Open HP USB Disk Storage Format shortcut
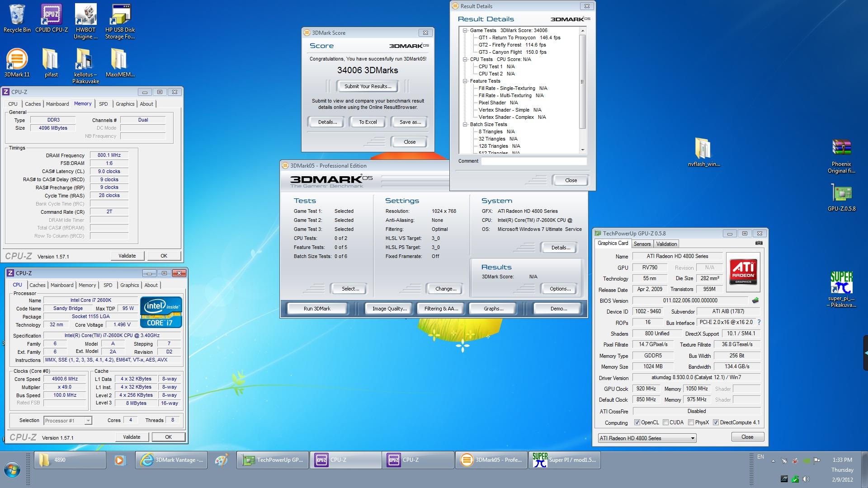The width and height of the screenshot is (868, 488). click(120, 22)
